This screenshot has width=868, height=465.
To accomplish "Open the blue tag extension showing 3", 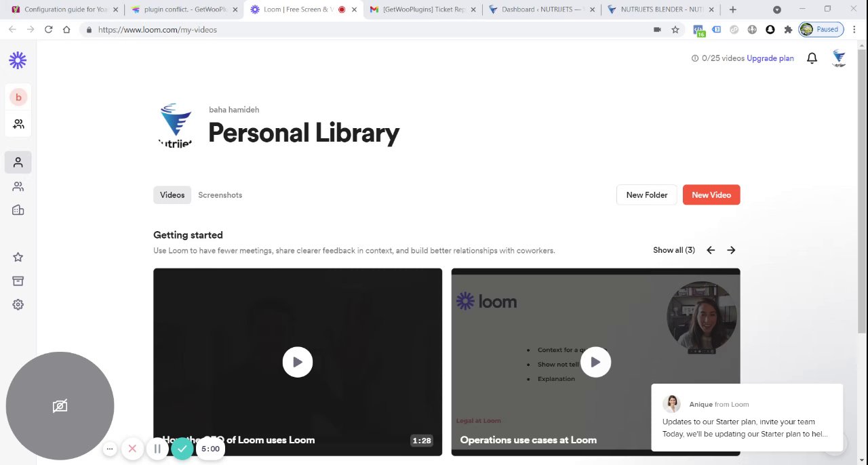I will [x=717, y=30].
